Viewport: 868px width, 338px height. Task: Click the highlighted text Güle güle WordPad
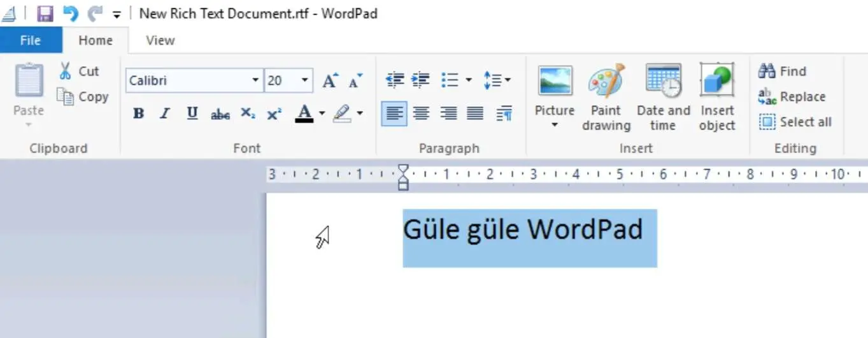click(x=522, y=230)
